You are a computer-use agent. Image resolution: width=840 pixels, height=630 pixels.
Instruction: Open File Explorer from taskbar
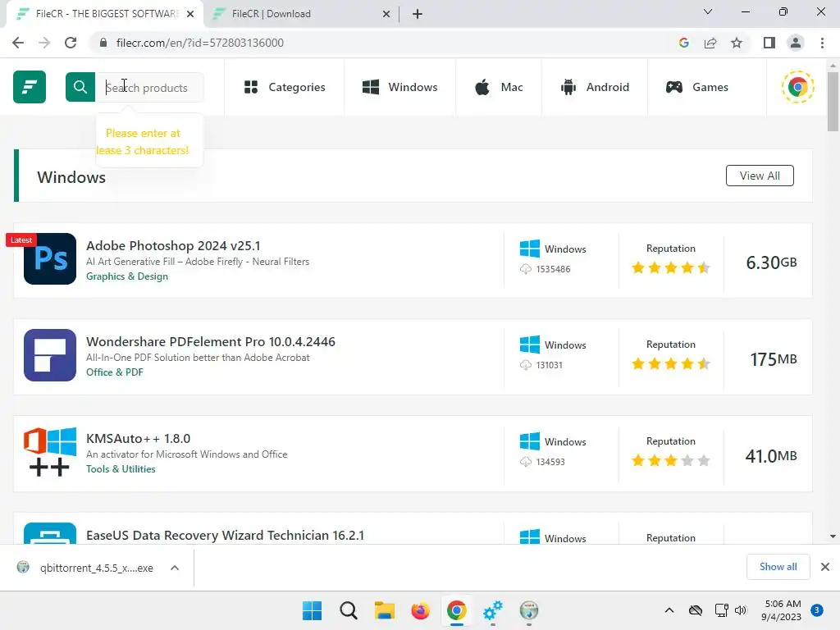pyautogui.click(x=384, y=610)
